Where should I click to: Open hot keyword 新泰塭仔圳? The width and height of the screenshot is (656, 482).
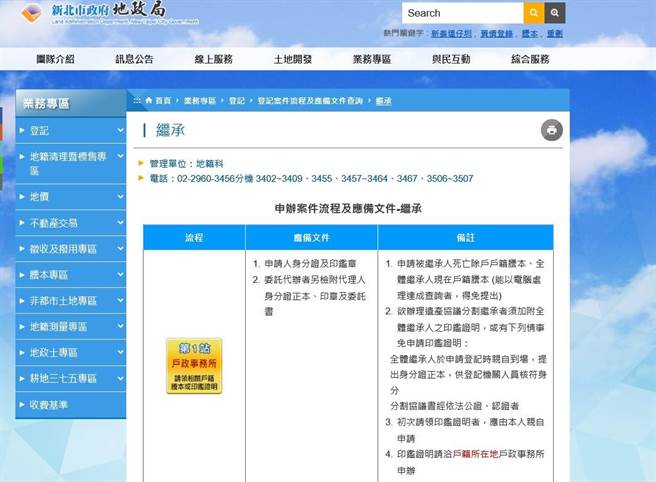click(x=451, y=33)
